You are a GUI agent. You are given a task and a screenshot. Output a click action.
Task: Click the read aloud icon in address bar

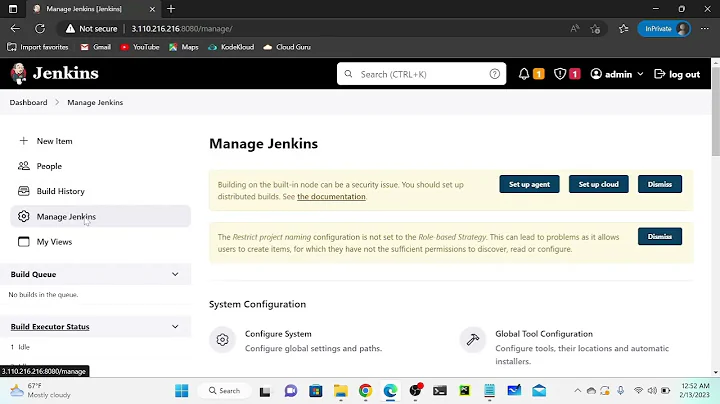574,28
